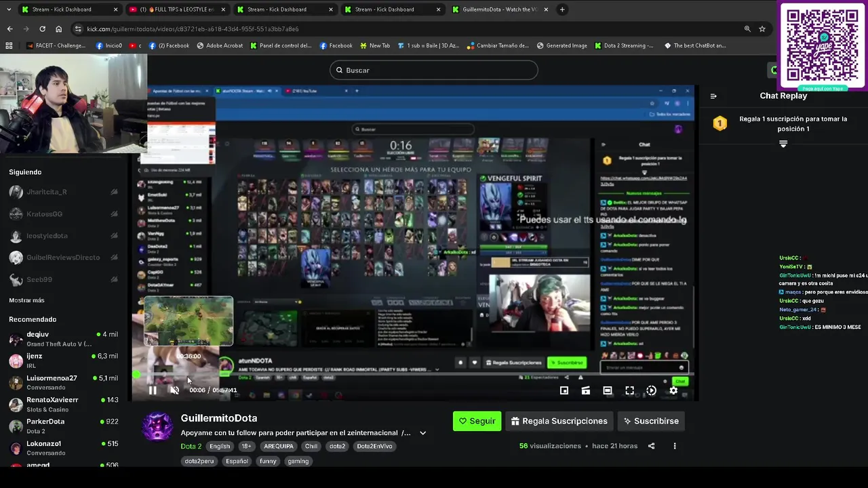Click the position 1 leaderboard badge
This screenshot has height=488, width=868.
coord(720,123)
